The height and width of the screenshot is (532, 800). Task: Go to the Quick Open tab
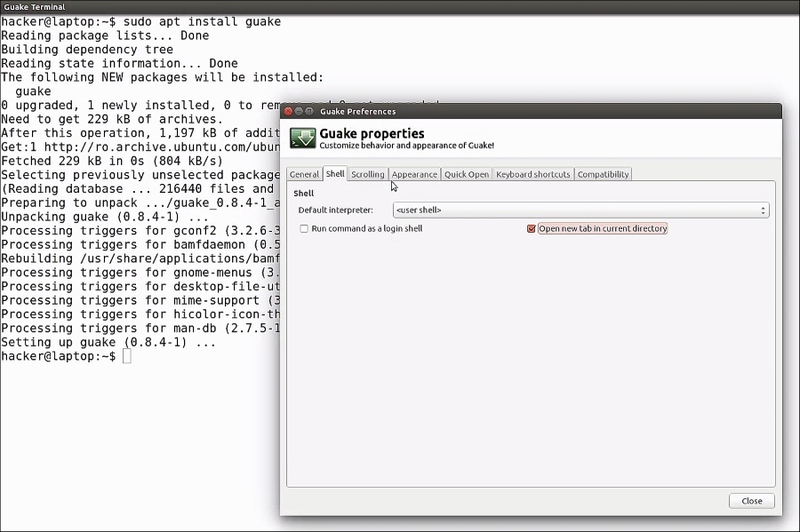coord(467,174)
